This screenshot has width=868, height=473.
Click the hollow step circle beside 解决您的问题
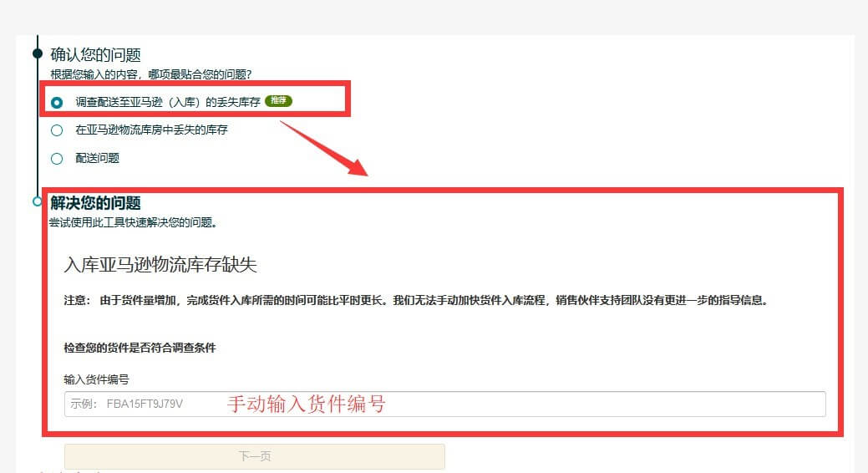pos(37,201)
